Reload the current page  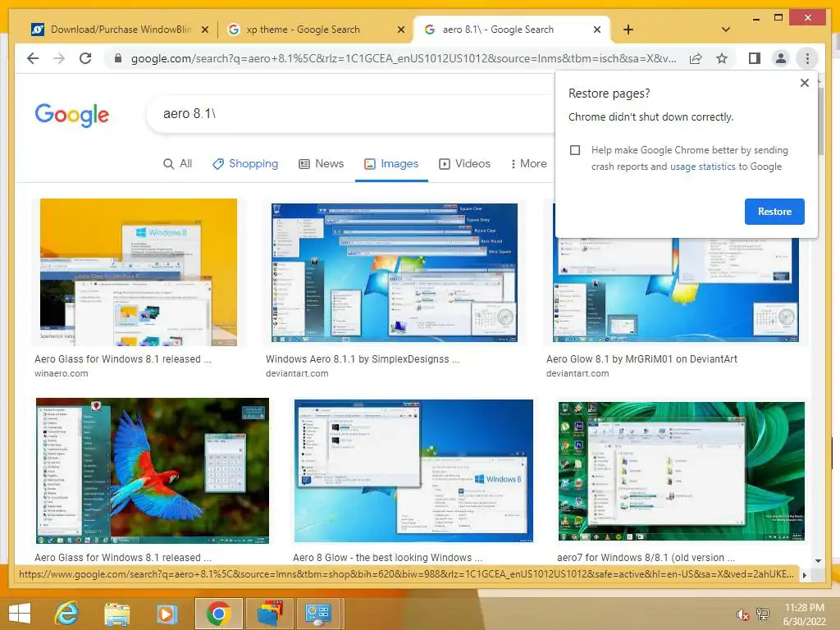tap(85, 58)
